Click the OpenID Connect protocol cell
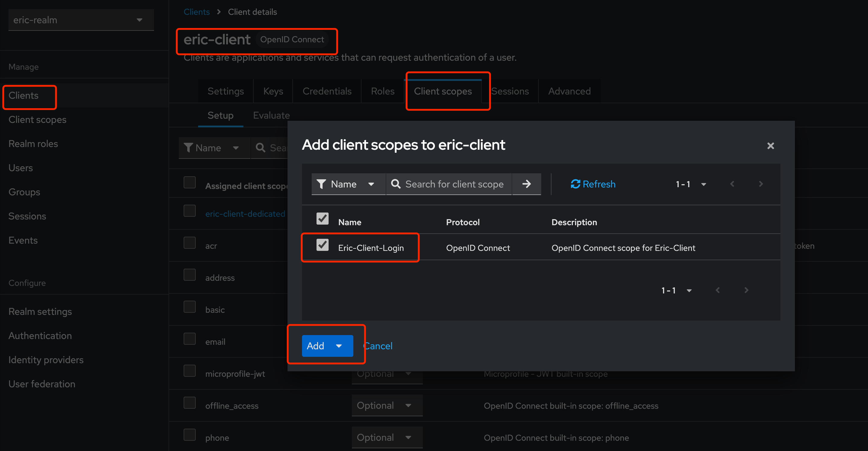The width and height of the screenshot is (868, 451). [x=478, y=248]
